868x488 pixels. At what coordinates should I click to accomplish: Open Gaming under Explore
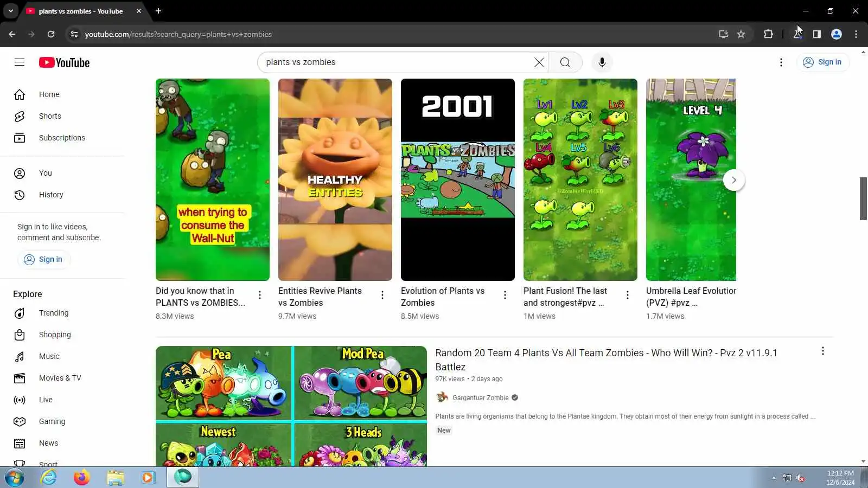coord(62,421)
